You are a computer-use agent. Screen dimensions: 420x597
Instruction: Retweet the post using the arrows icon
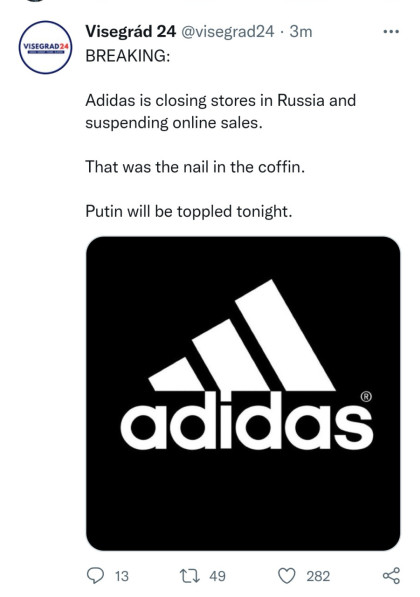pyautogui.click(x=190, y=576)
